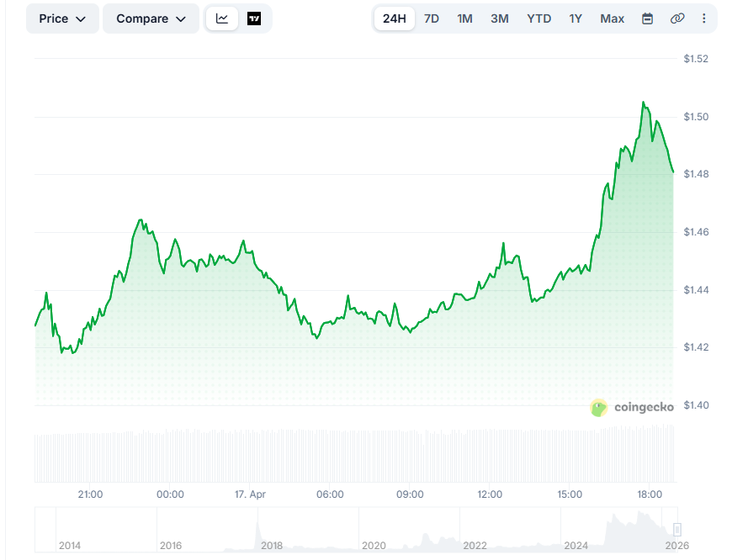Open the Price metric dropdown

click(x=61, y=18)
